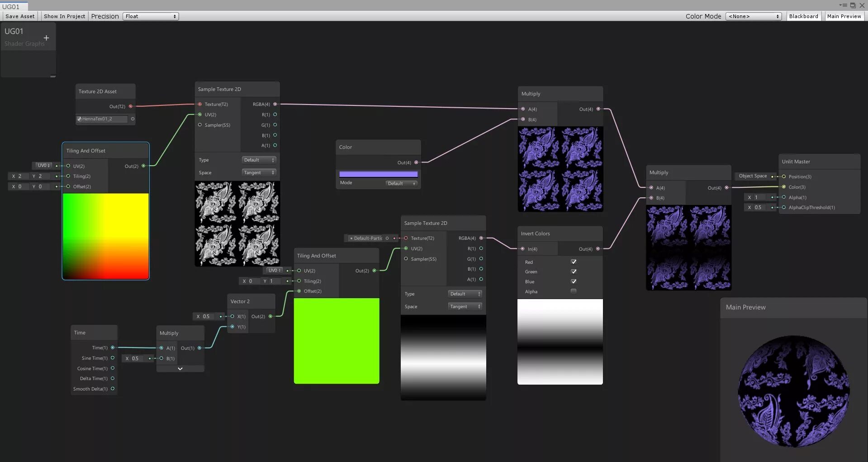The image size is (868, 462).
Task: Toggle Main Preview panel button
Action: pyautogui.click(x=844, y=16)
